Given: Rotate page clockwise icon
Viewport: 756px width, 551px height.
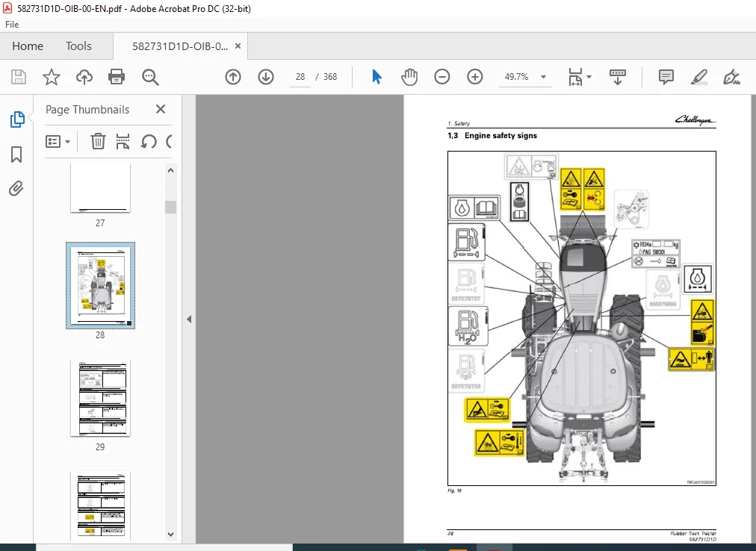Looking at the screenshot, I should (170, 142).
